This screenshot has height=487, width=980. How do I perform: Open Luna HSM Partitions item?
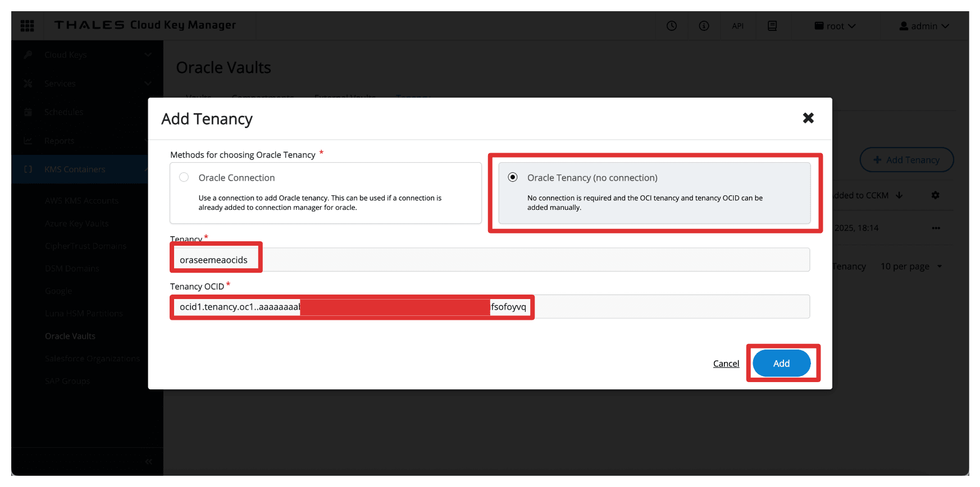84,313
